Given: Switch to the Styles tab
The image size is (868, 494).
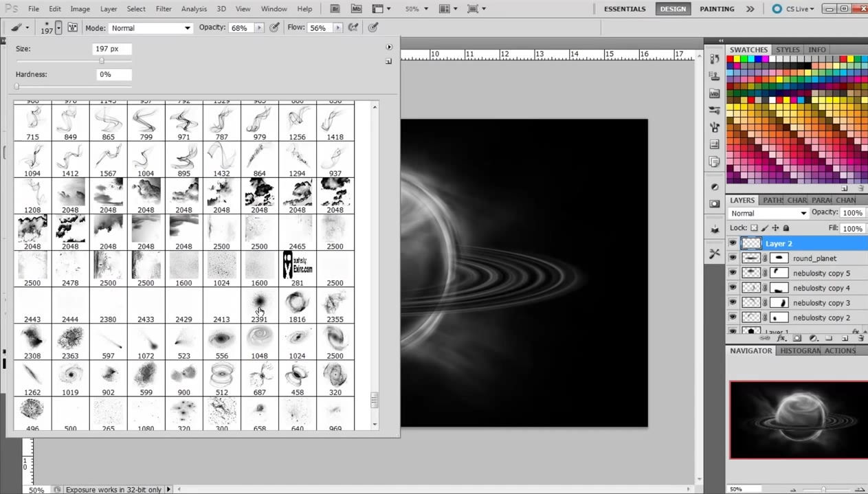Looking at the screenshot, I should tap(788, 49).
